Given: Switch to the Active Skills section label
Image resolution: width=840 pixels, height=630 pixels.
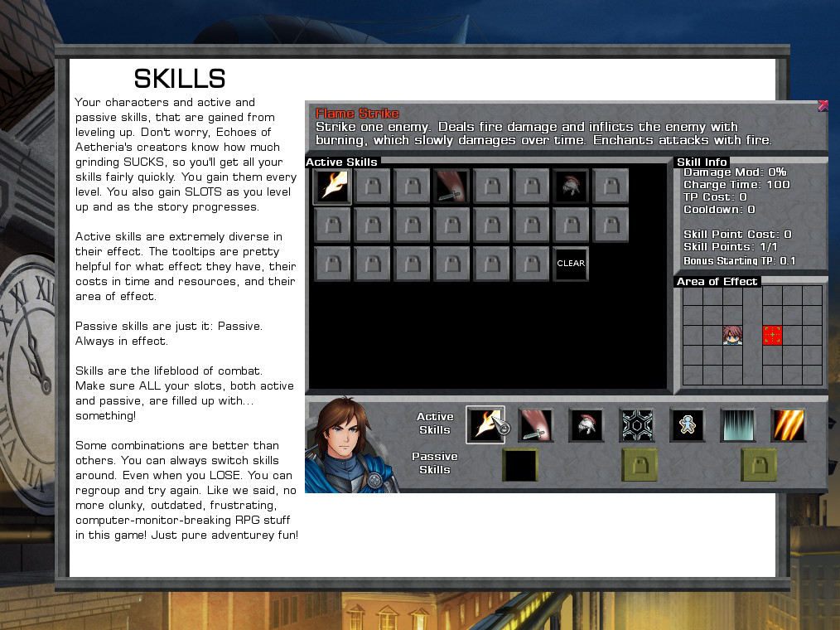Looking at the screenshot, I should (435, 422).
